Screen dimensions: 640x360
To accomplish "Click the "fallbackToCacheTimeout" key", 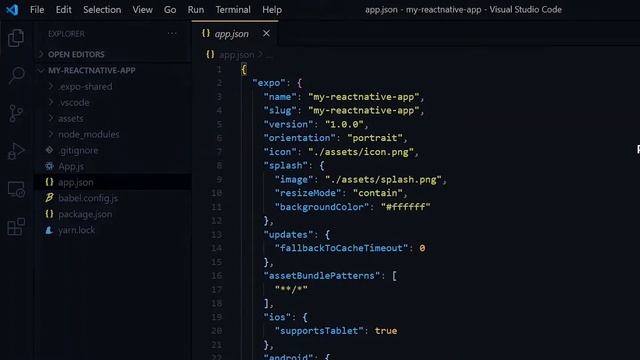I will (x=341, y=248).
